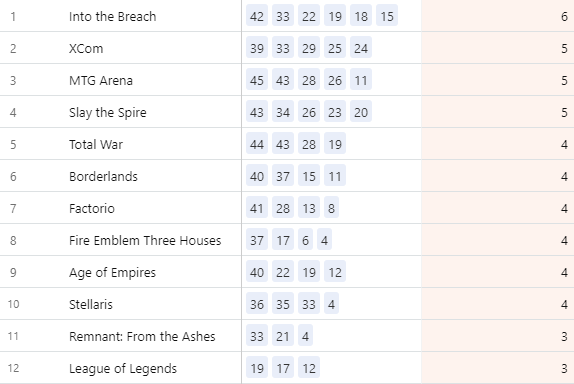The height and width of the screenshot is (384, 574).
Task: Open chip 20 in Slay the Spire row
Action: tap(361, 112)
